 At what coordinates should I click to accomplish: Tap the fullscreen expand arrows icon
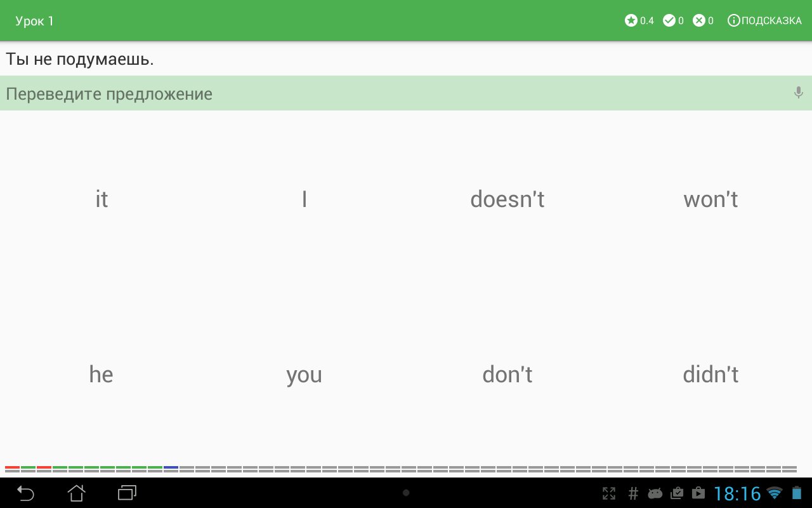tap(608, 493)
